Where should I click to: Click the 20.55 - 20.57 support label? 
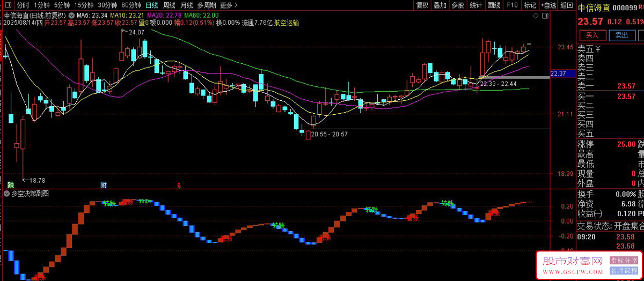329,134
